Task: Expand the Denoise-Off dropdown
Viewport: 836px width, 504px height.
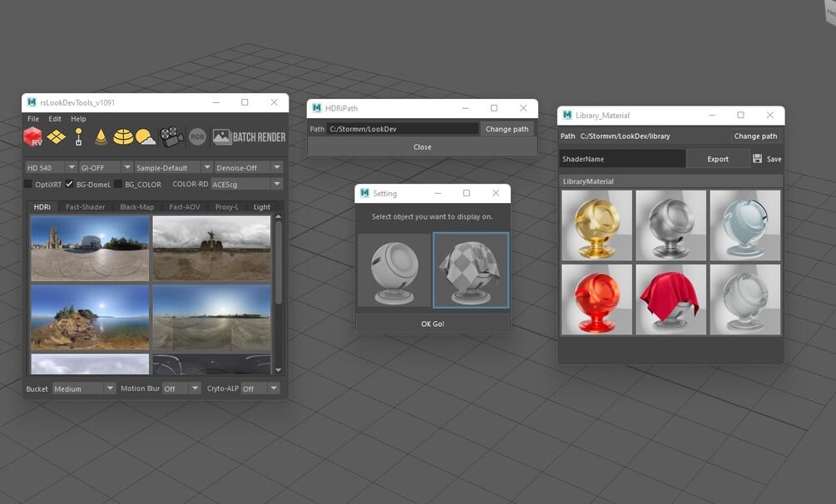Action: click(248, 167)
